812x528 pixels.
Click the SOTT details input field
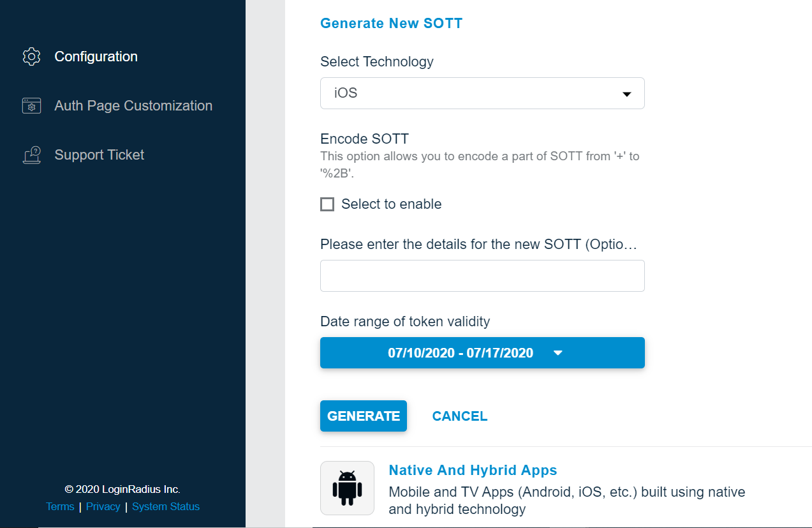[x=482, y=275]
